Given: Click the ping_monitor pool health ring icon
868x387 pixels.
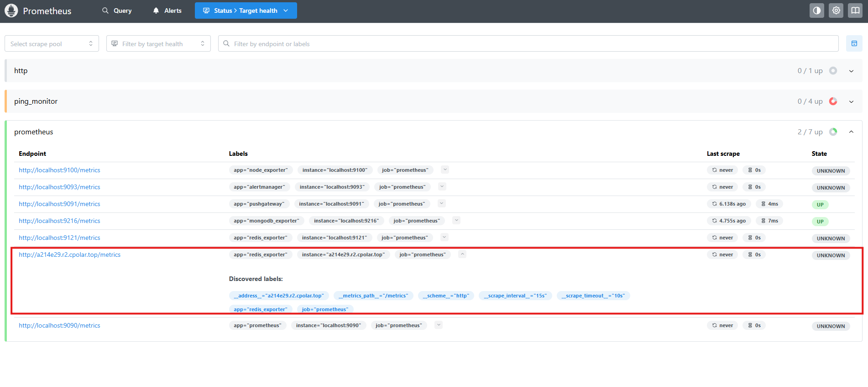Looking at the screenshot, I should point(833,101).
